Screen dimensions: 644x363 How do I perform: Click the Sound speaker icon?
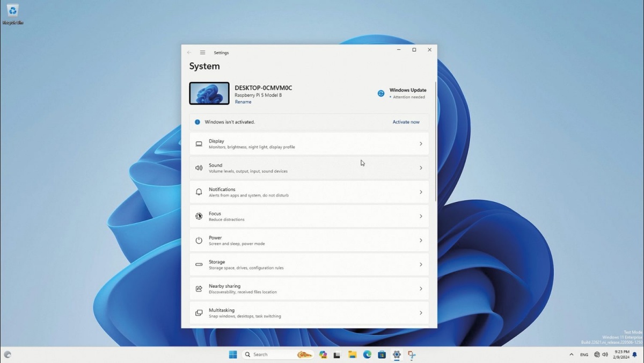pyautogui.click(x=199, y=168)
